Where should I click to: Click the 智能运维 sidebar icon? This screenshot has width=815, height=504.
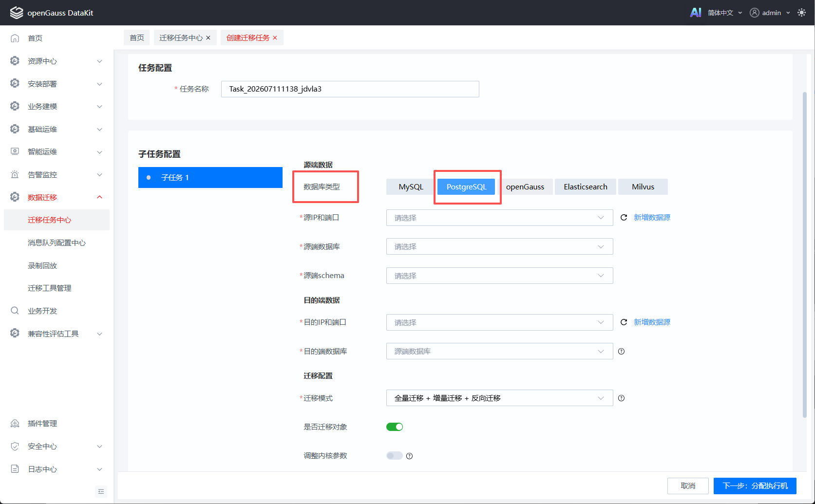point(15,151)
